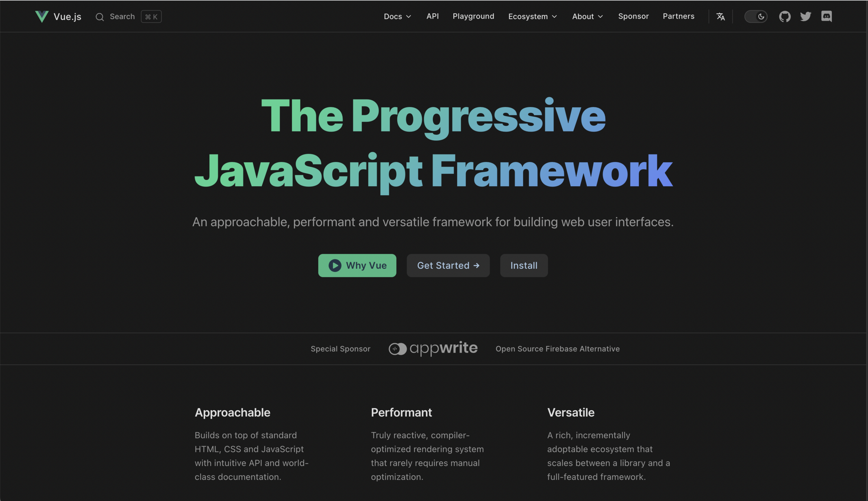Go to the Playground nav item
This screenshot has height=501, width=868.
[x=473, y=16]
